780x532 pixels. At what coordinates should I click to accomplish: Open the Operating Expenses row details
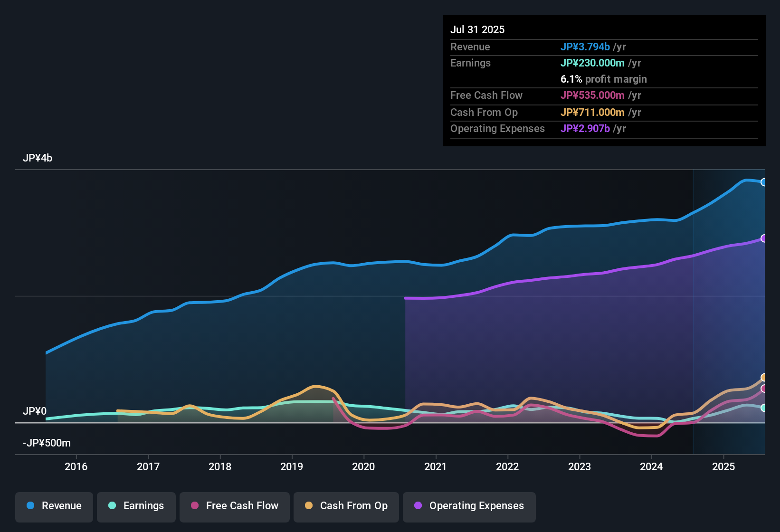pyautogui.click(x=497, y=129)
